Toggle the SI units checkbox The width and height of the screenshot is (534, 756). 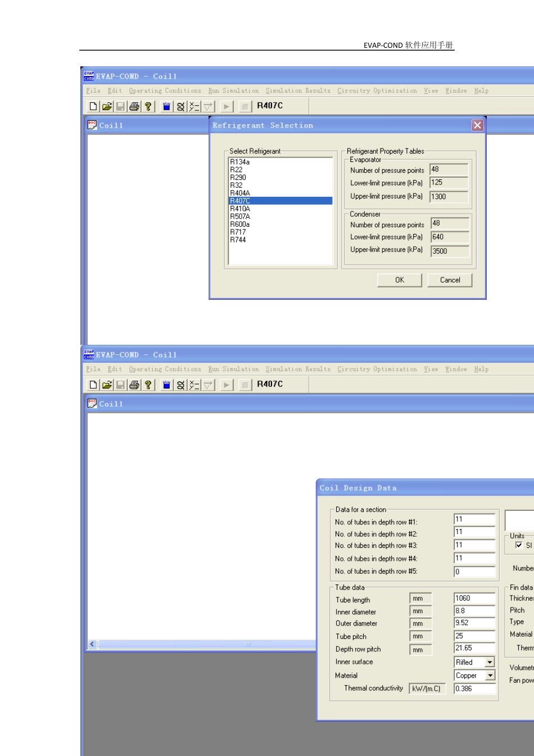pos(519,545)
